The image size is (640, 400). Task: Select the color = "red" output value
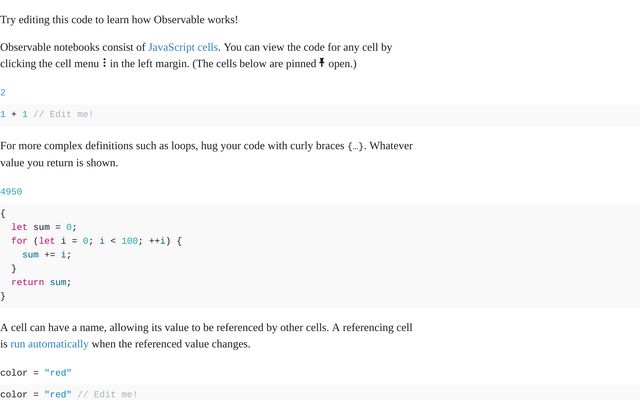[x=36, y=373]
